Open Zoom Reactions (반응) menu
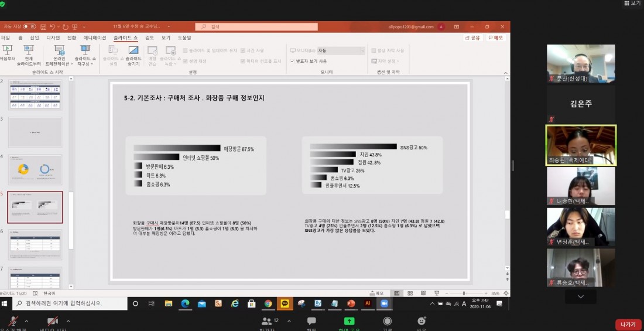The width and height of the screenshot is (644, 331). click(422, 323)
